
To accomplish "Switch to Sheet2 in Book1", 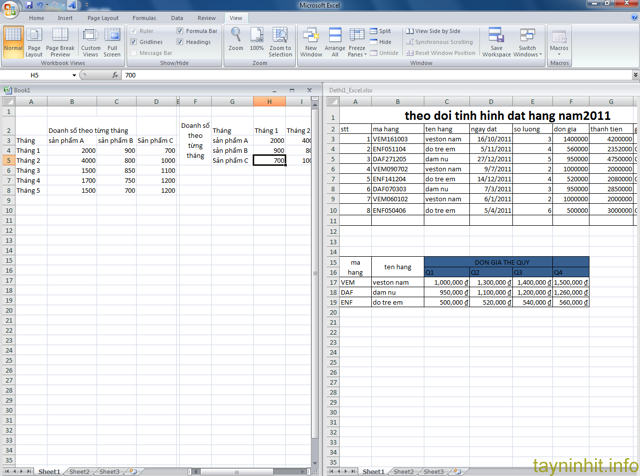I will 79,471.
